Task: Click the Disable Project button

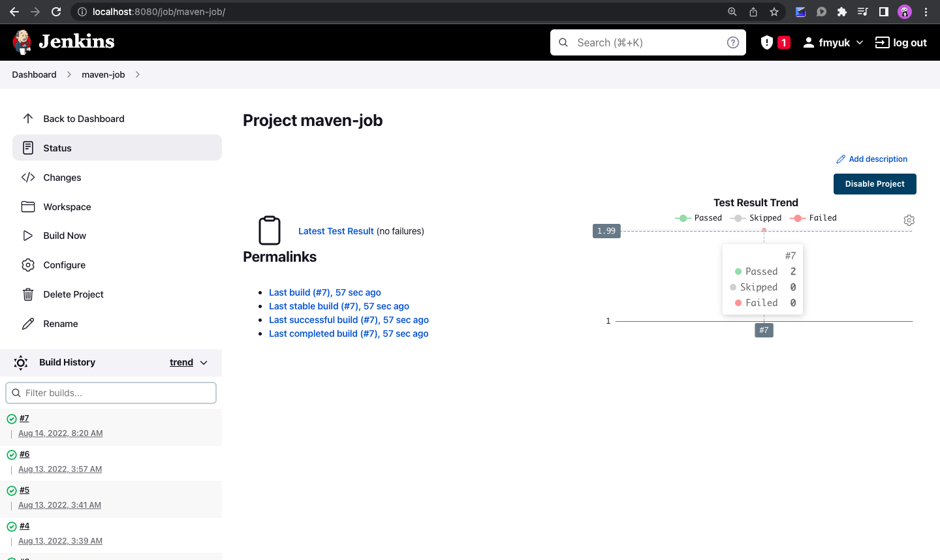Action: coord(875,183)
